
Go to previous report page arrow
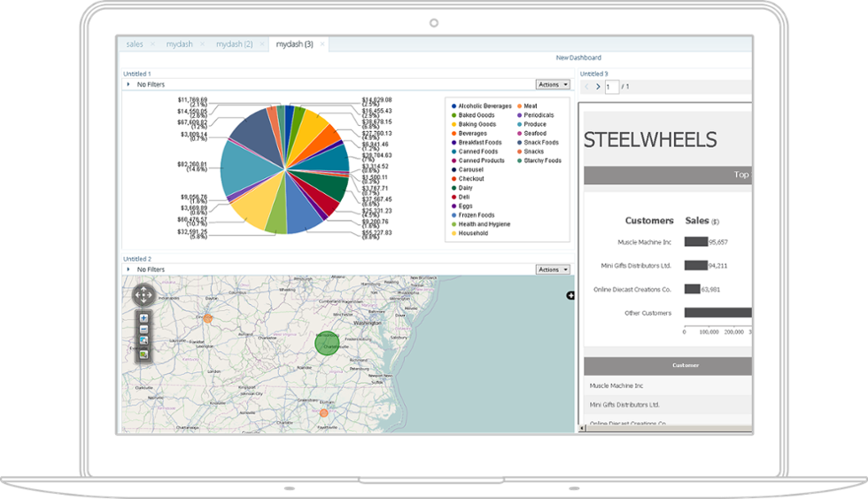pos(586,87)
